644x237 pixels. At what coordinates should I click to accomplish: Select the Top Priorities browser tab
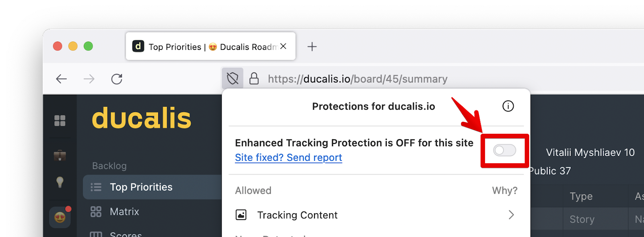(x=205, y=47)
